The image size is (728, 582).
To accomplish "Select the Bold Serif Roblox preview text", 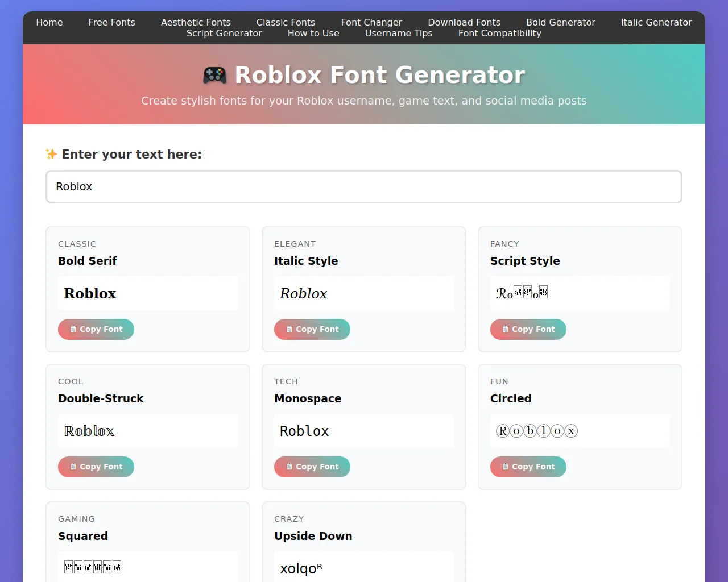I will [x=90, y=293].
